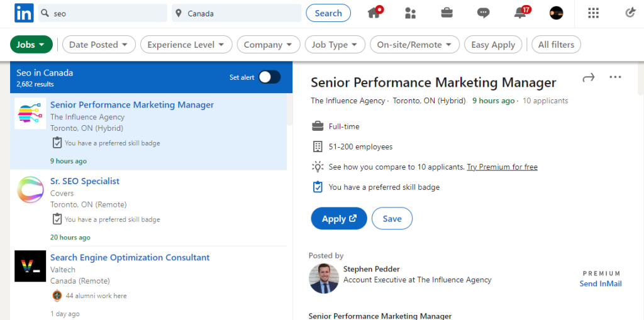This screenshot has height=320, width=644.
Task: Open Search Engine Optimization Consultant listing
Action: coord(130,258)
